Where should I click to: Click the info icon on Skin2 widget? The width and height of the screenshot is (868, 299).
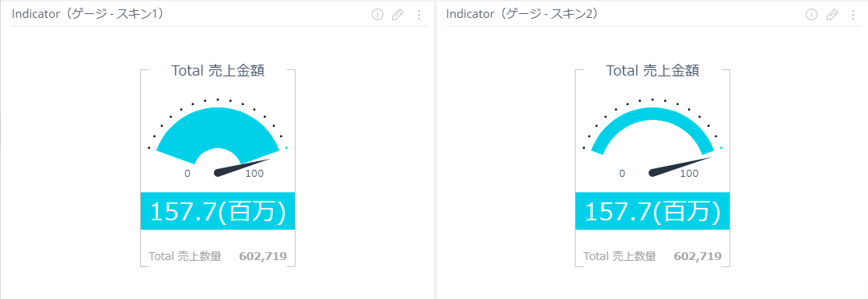click(812, 15)
